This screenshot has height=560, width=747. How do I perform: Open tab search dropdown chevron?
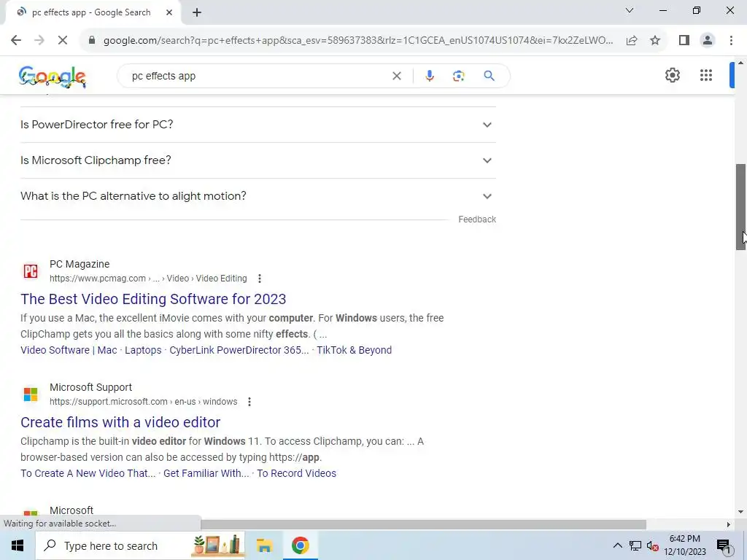click(x=630, y=10)
